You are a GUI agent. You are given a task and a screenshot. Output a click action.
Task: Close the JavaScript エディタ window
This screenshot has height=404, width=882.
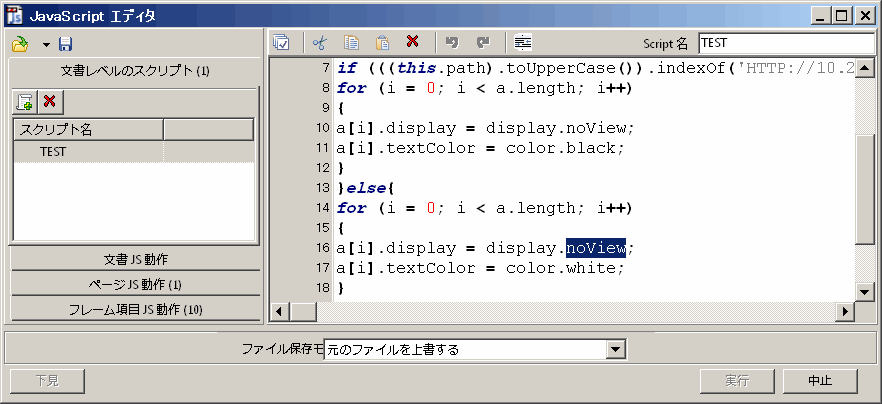[864, 16]
